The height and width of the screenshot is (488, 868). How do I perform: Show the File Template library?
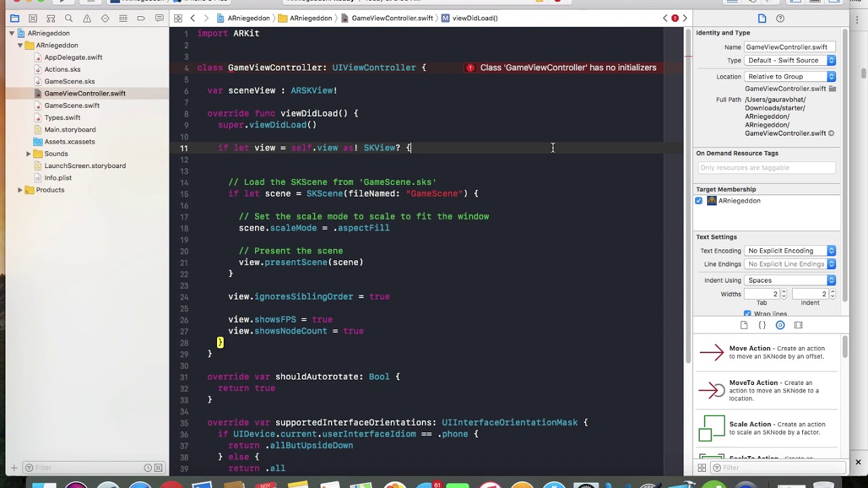pyautogui.click(x=744, y=325)
